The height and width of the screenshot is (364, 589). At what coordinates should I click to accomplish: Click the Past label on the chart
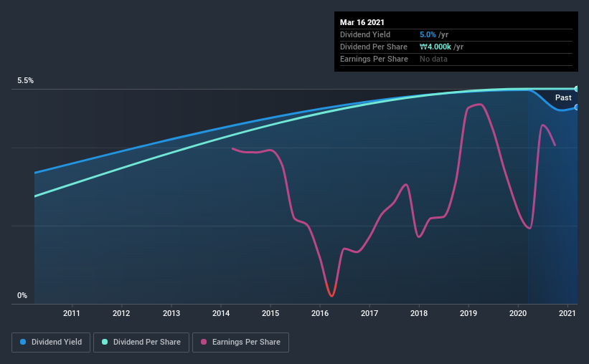click(563, 97)
